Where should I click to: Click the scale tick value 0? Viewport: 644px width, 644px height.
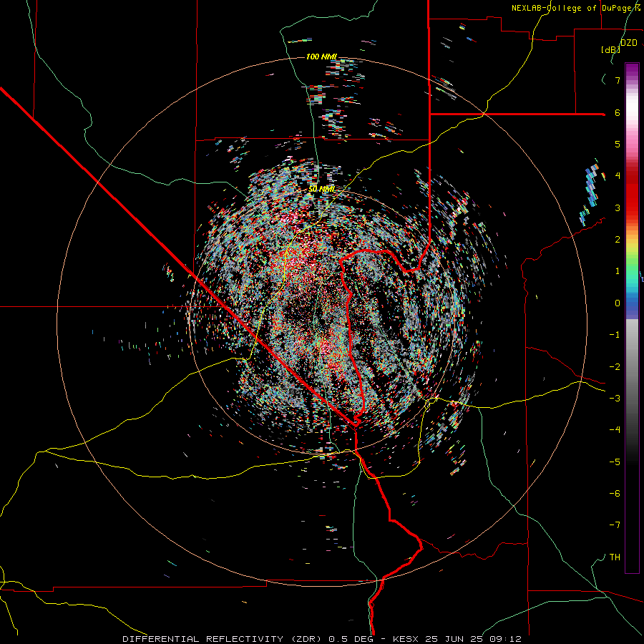point(618,303)
